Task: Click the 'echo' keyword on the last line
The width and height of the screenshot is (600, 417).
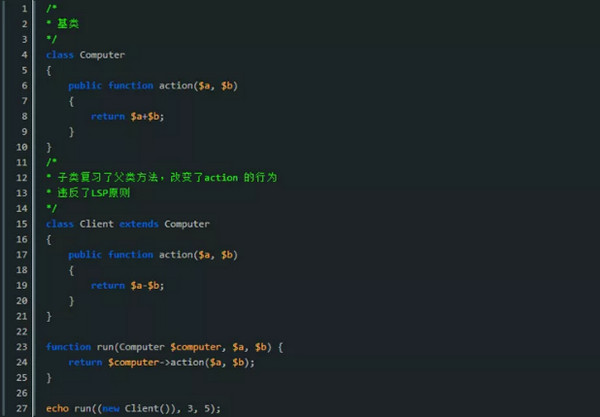Action: tap(57, 408)
